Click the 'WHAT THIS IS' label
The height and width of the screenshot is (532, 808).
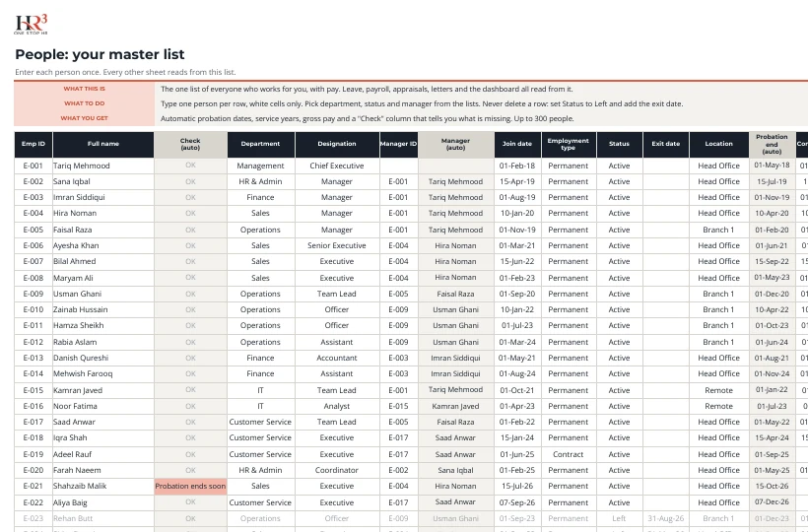tap(85, 89)
